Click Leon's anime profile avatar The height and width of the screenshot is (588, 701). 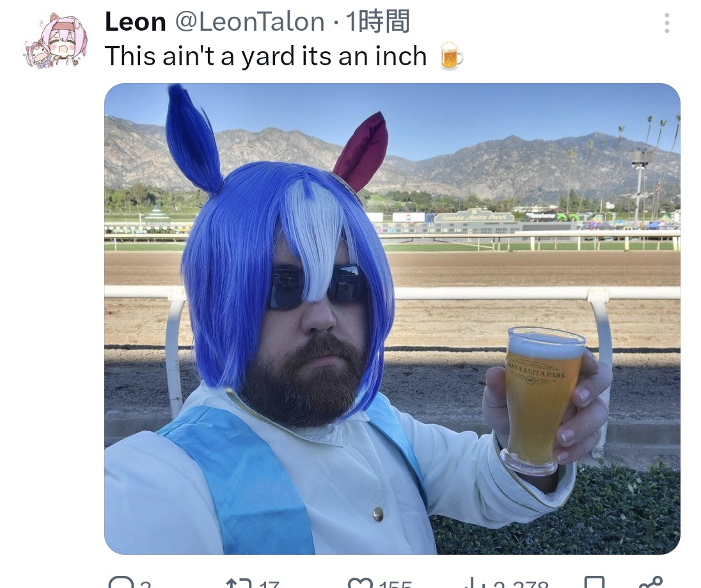coord(56,41)
